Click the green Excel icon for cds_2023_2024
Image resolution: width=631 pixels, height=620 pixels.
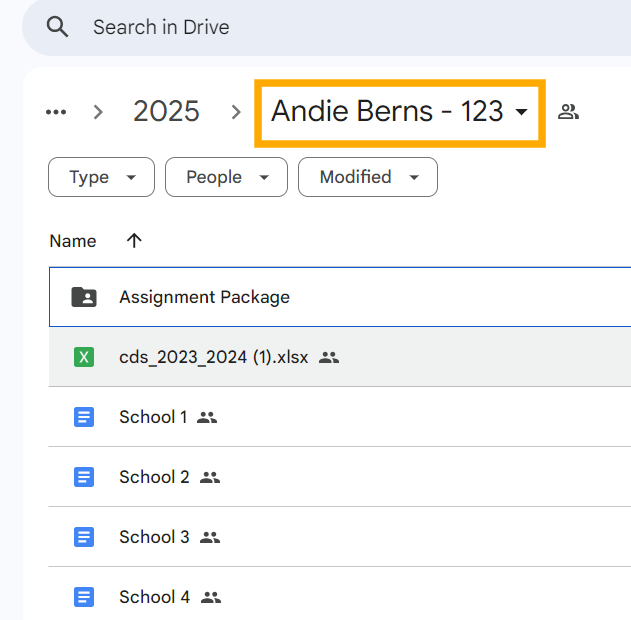coord(84,357)
